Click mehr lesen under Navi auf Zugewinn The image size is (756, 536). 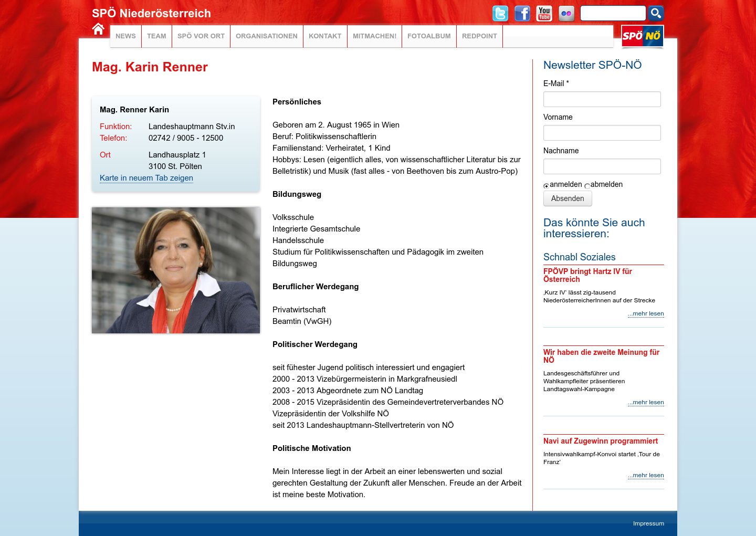point(646,475)
